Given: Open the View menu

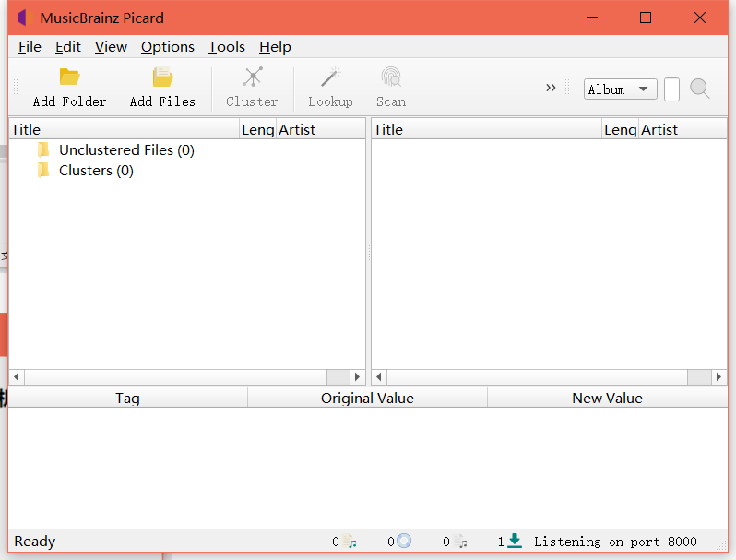Looking at the screenshot, I should [x=111, y=47].
